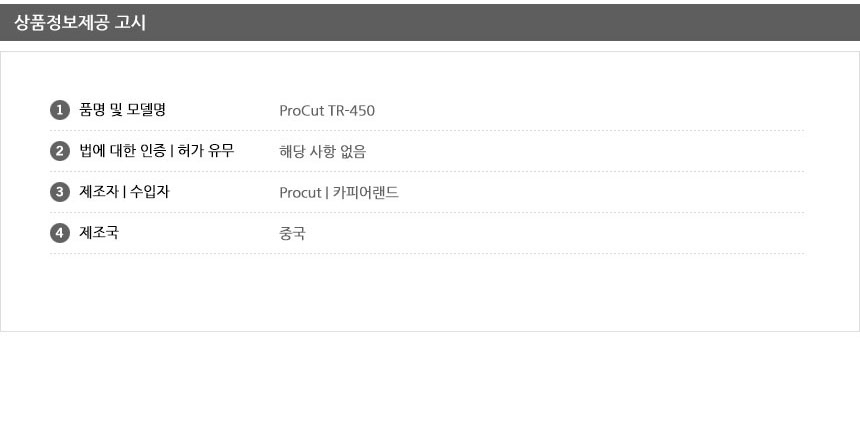The image size is (860, 428).
Task: Click the Procut manufacturer name value
Action: pyautogui.click(x=300, y=193)
